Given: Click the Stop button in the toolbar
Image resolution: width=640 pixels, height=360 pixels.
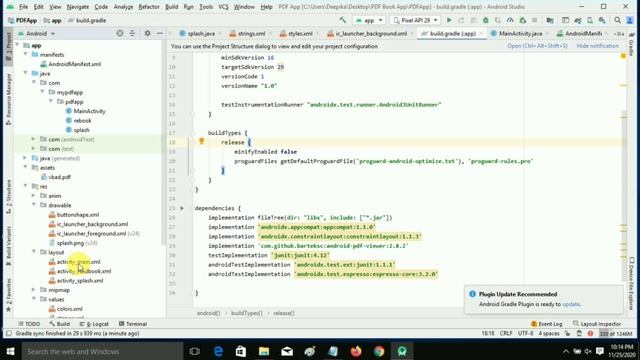Looking at the screenshot, I should click(x=534, y=20).
